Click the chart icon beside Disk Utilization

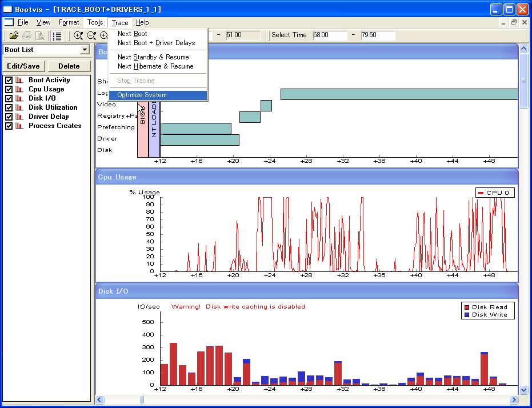(x=19, y=107)
